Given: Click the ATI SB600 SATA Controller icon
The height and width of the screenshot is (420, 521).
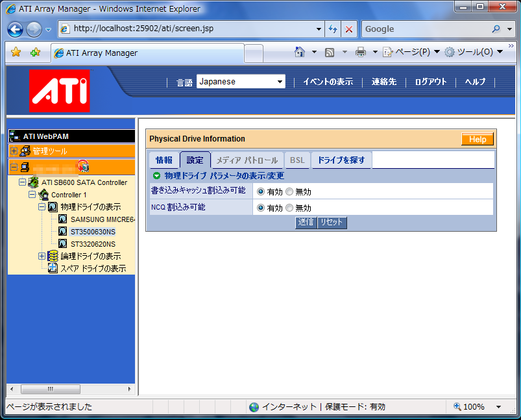Looking at the screenshot, I should [x=34, y=182].
